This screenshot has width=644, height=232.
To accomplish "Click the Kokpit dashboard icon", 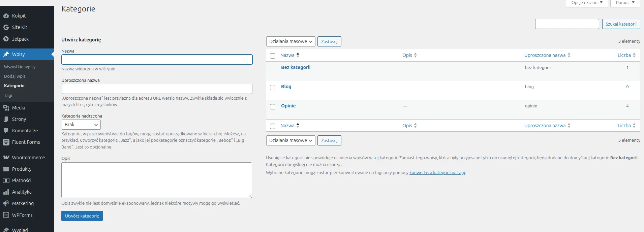I will point(6,16).
